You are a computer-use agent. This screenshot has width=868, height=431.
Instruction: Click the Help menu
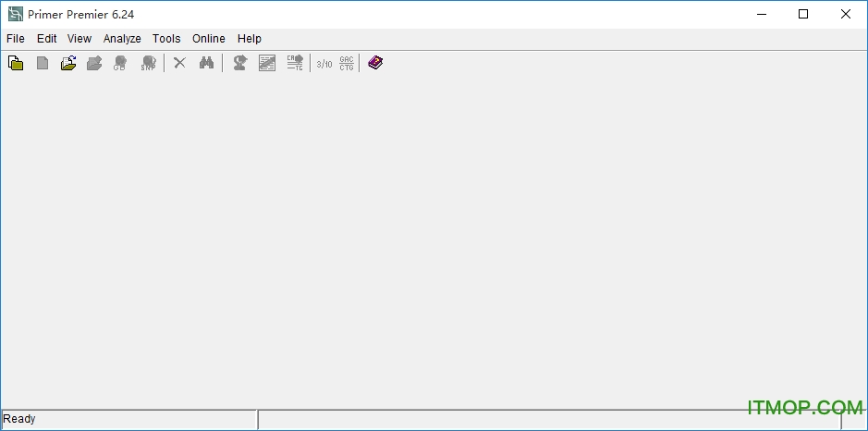(x=250, y=39)
